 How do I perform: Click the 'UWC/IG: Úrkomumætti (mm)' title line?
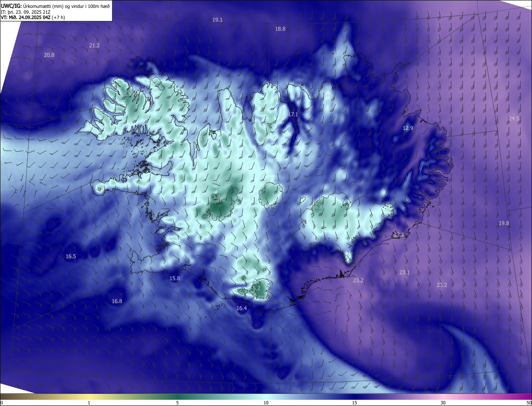(x=55, y=5)
